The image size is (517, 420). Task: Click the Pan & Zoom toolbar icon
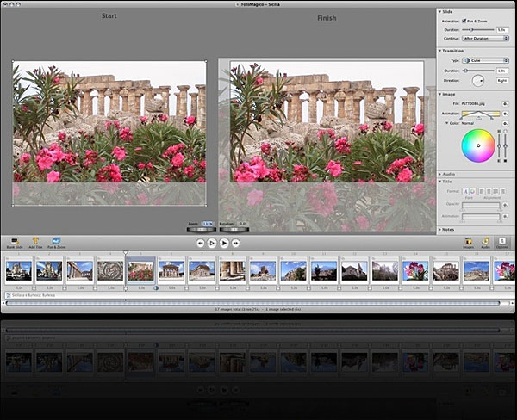pos(56,241)
